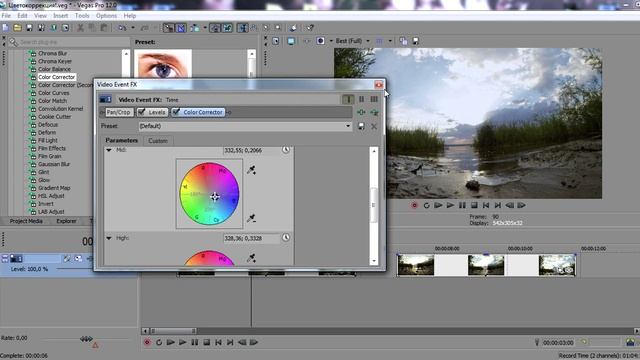Click the Open project folder icon
The width and height of the screenshot is (640, 360).
coord(18,28)
